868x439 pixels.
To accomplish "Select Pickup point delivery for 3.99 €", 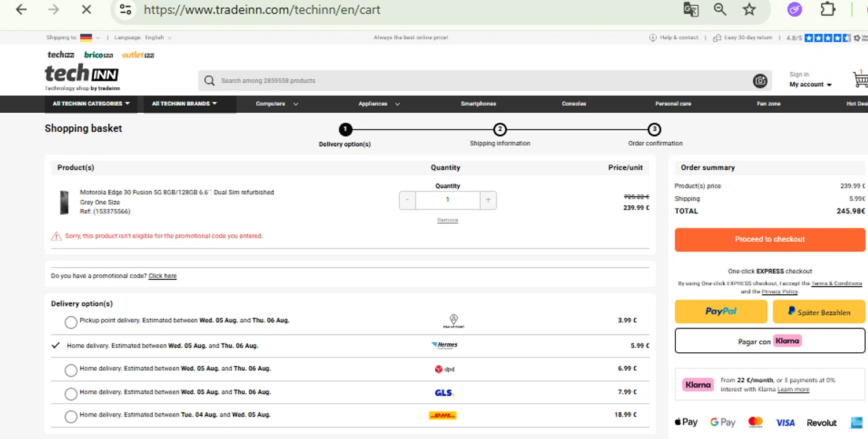I will (x=71, y=322).
